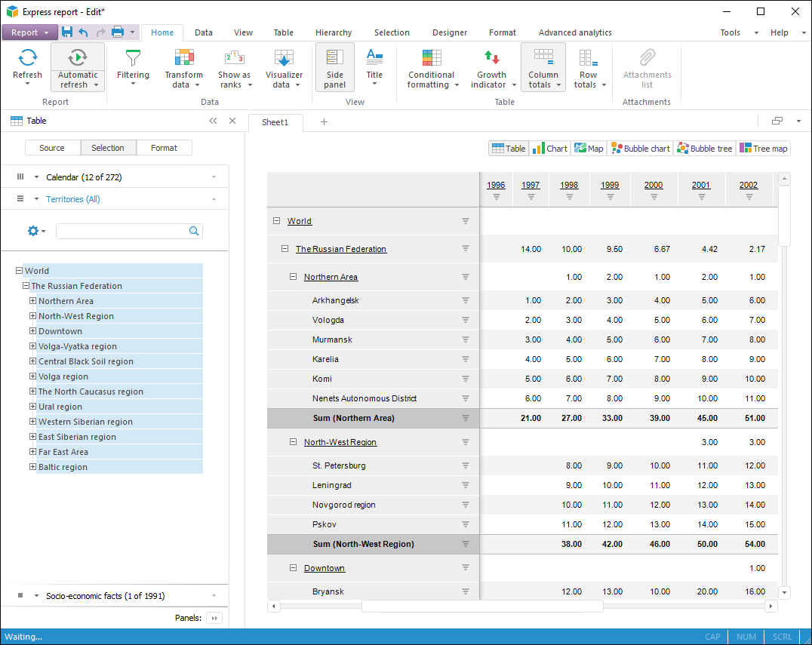The height and width of the screenshot is (645, 812).
Task: Click the Save icon in quick toolbar
Action: pyautogui.click(x=67, y=32)
